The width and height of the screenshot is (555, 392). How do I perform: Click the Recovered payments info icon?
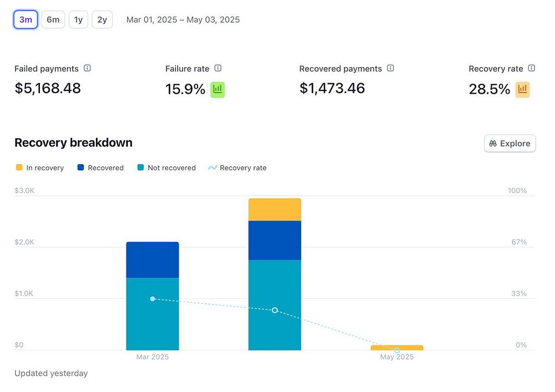(391, 68)
